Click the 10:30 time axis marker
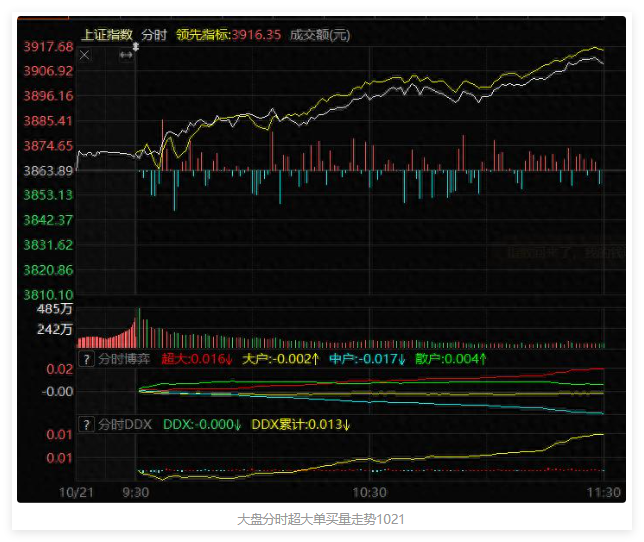 click(370, 493)
